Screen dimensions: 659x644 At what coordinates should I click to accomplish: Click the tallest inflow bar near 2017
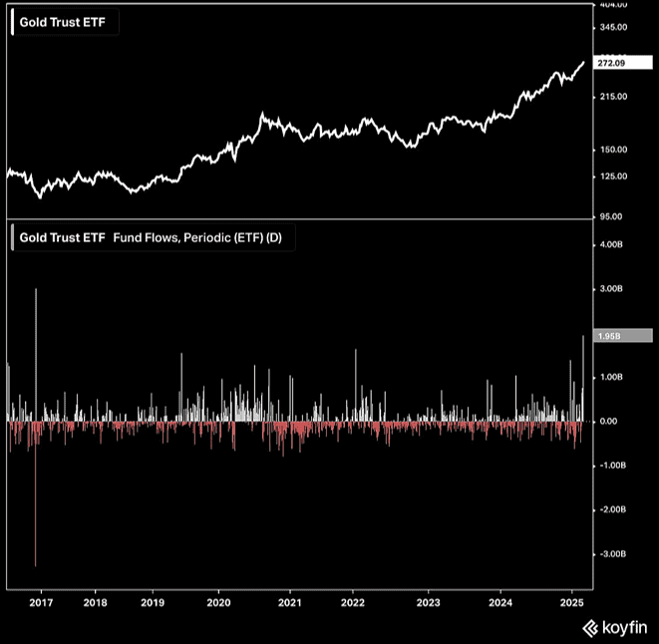36,355
